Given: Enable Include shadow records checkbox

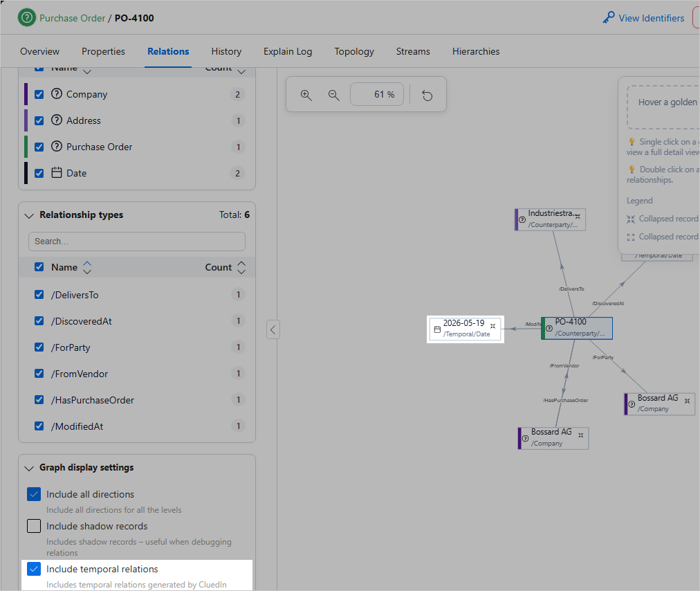Looking at the screenshot, I should (34, 526).
